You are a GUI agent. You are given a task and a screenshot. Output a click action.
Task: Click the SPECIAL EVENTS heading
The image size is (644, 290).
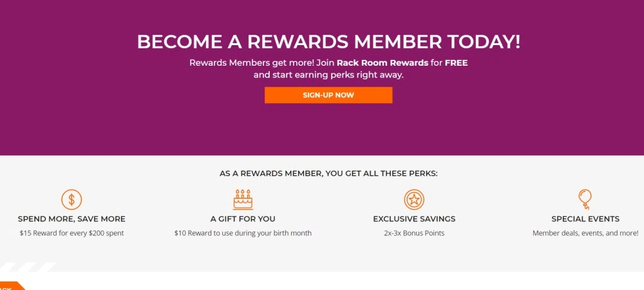585,219
